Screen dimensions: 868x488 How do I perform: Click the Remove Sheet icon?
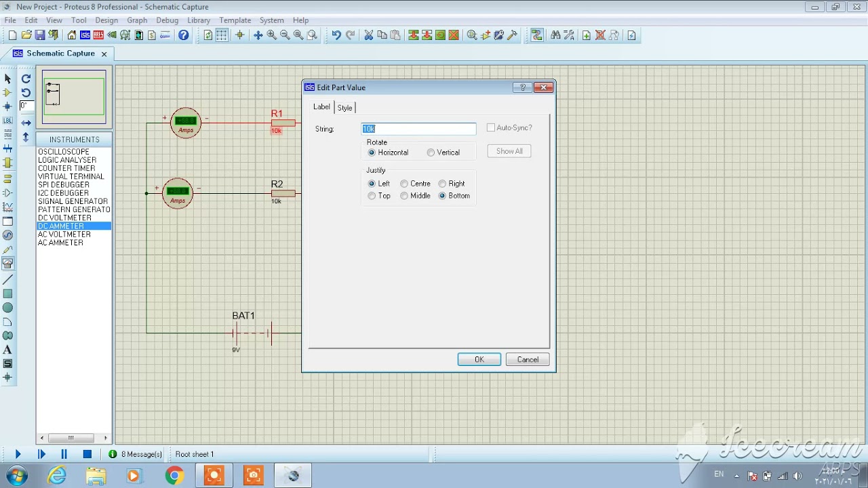[600, 35]
